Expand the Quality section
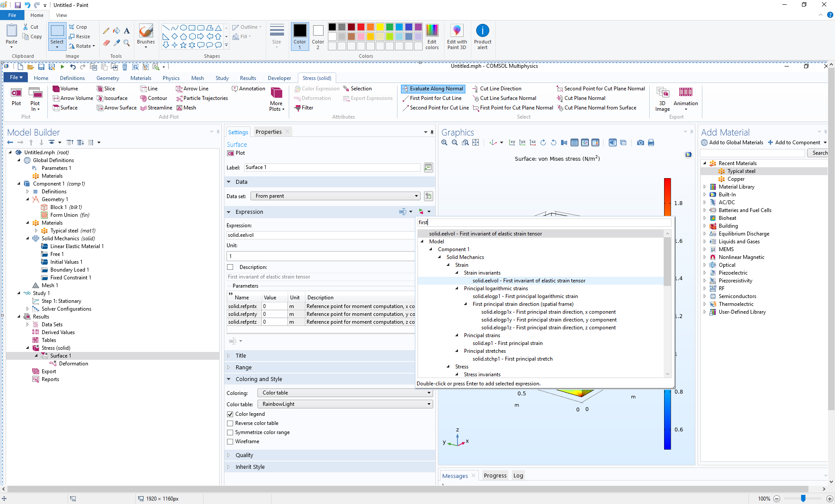This screenshot has width=835, height=504. (244, 455)
